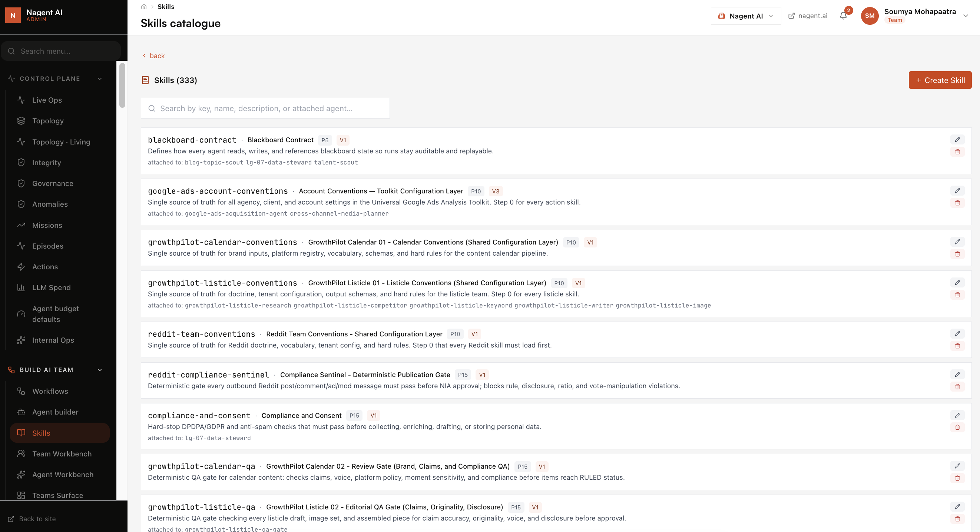
Task: Click the V3 badge on google-ads-account-conventions
Action: 495,191
